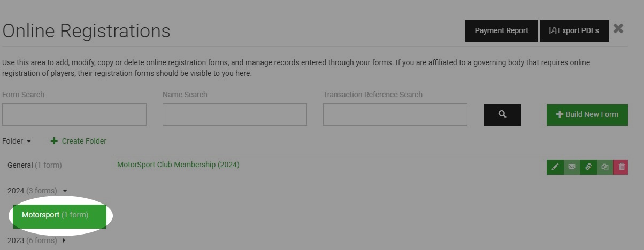Click the Form Search field
This screenshot has width=644, height=250.
pos(74,114)
